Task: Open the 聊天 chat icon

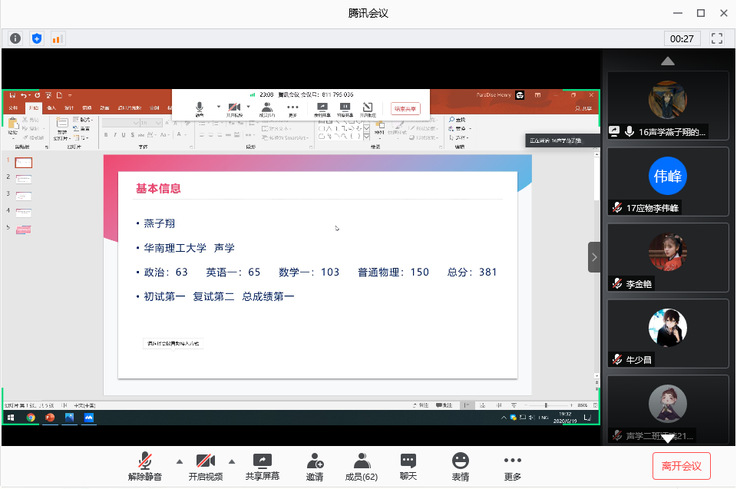Action: 408,465
